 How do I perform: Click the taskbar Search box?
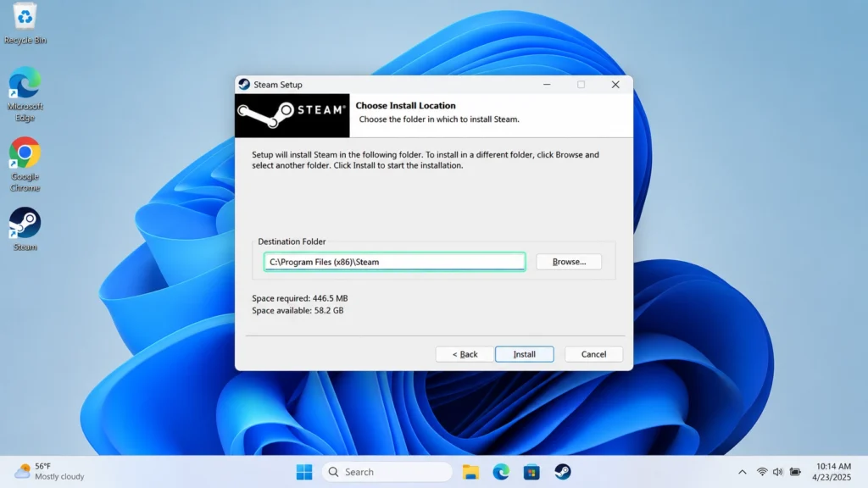(x=387, y=472)
